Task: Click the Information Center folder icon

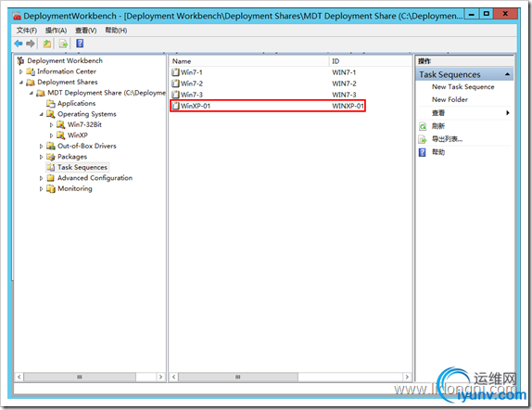Action: click(31, 71)
